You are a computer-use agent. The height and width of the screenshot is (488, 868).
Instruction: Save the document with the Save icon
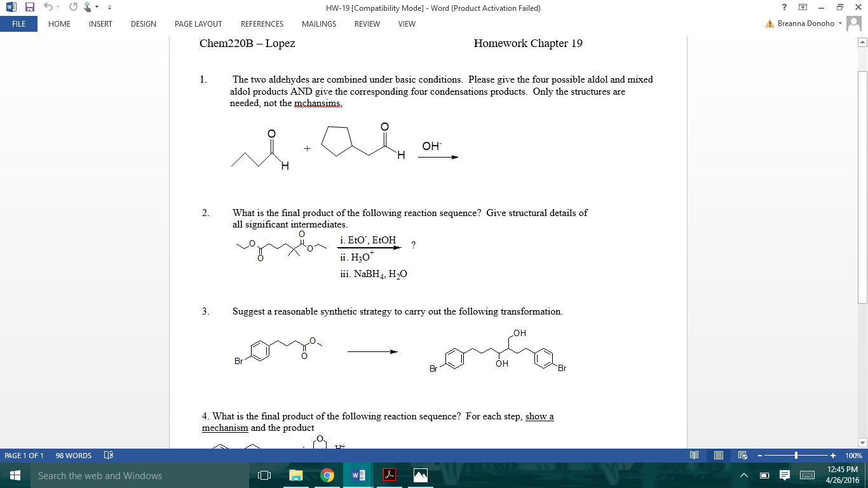(x=30, y=6)
